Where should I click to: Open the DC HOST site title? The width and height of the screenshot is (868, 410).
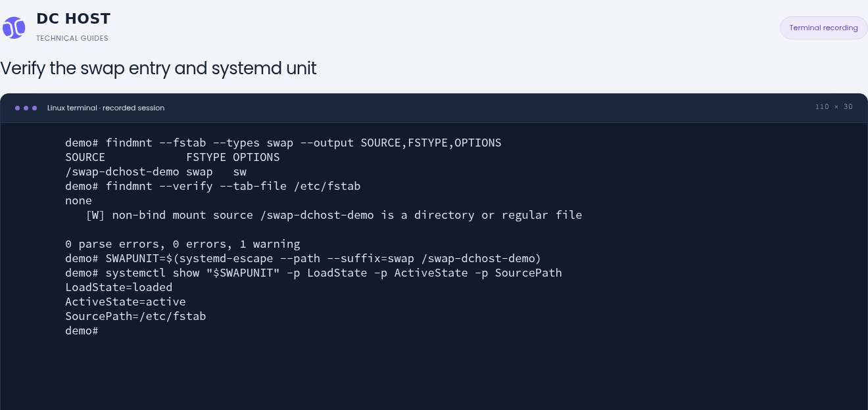[74, 18]
